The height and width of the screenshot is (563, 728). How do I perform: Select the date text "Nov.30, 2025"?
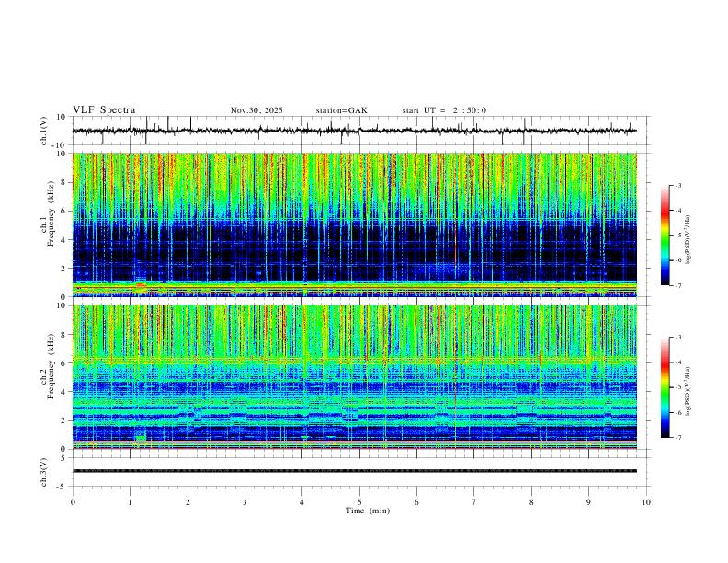tap(256, 110)
